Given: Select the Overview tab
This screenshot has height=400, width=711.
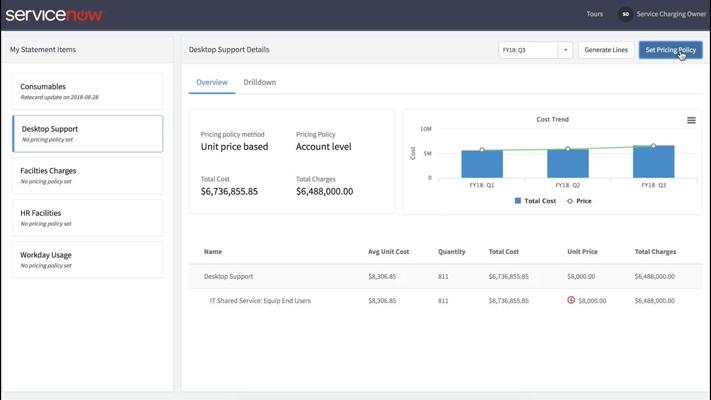Looking at the screenshot, I should click(212, 82).
